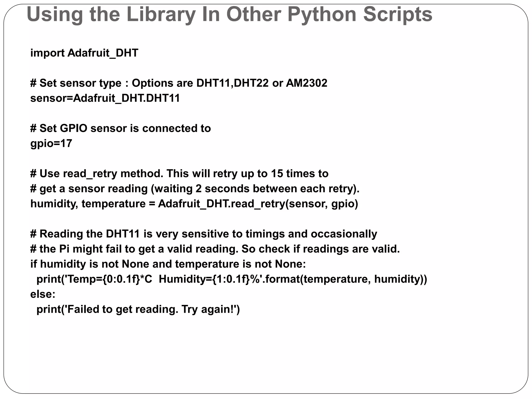532x399 pixels.
Task: Click the 'if humidity is not None' line
Action: click(168, 264)
